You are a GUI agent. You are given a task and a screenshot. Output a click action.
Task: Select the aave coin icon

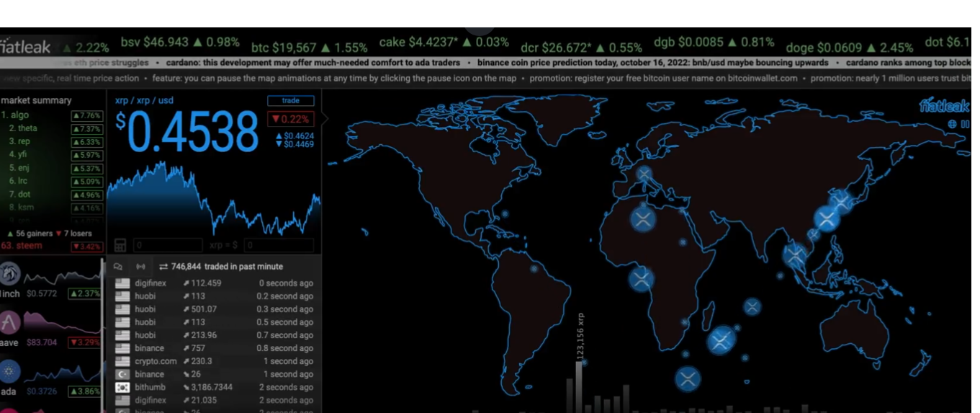coord(9,322)
